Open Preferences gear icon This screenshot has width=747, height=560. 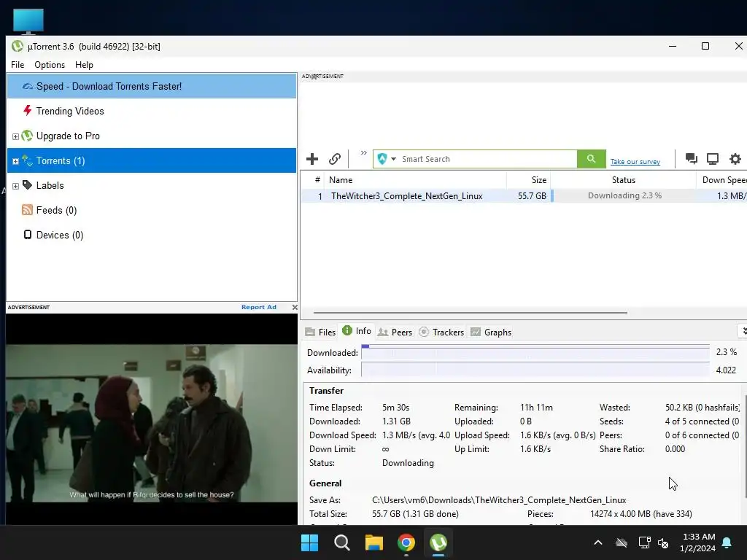pos(735,158)
